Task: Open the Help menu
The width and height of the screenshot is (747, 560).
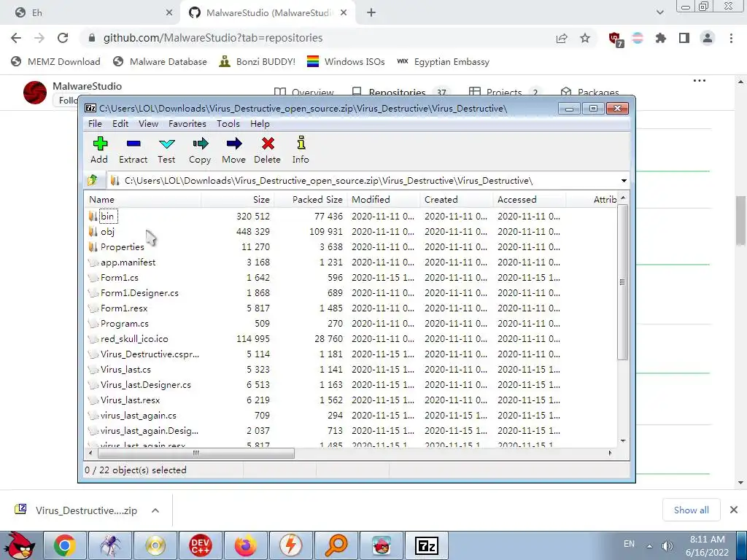Action: 260,124
